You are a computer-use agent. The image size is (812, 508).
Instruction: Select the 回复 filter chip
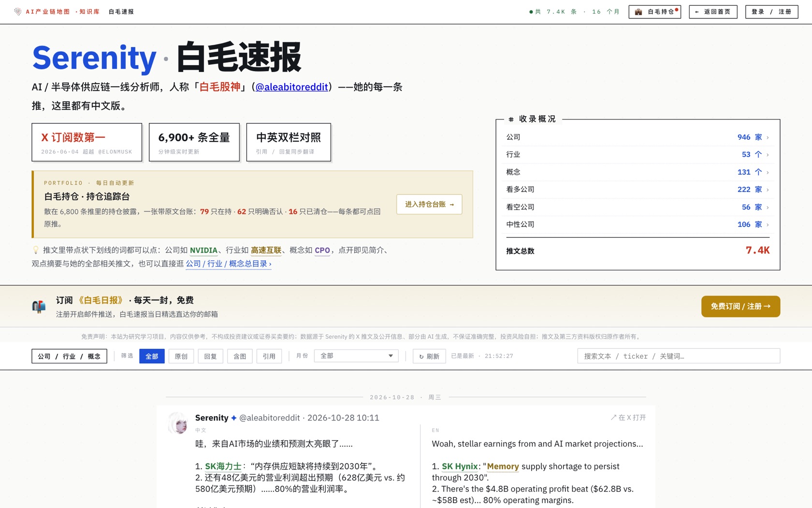click(x=211, y=356)
